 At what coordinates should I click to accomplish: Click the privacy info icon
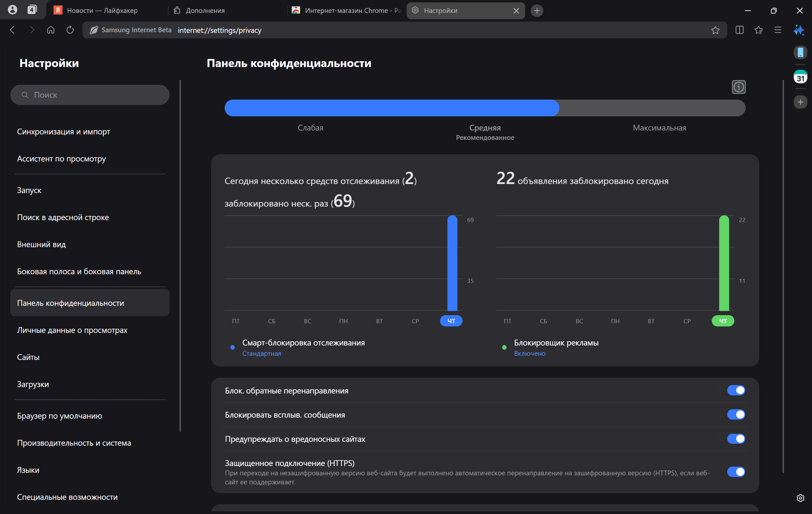point(739,87)
